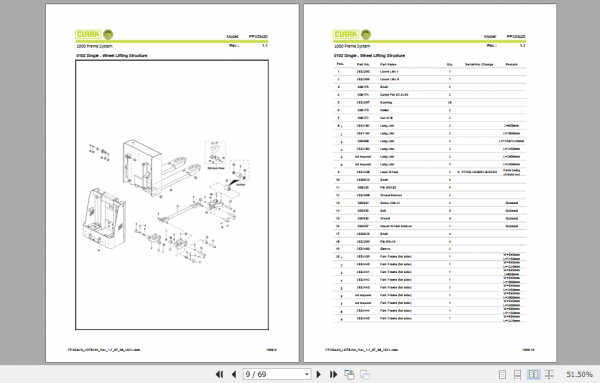
Task: Go to the previous page
Action: (x=234, y=374)
